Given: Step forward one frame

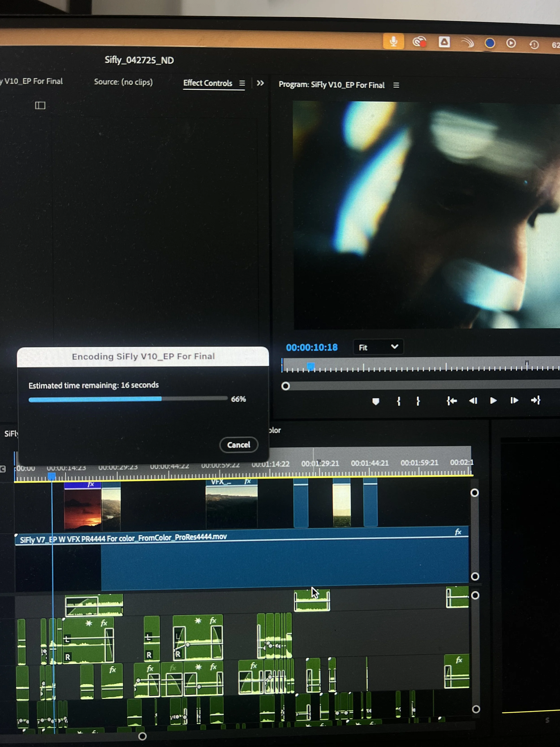Looking at the screenshot, I should tap(514, 401).
